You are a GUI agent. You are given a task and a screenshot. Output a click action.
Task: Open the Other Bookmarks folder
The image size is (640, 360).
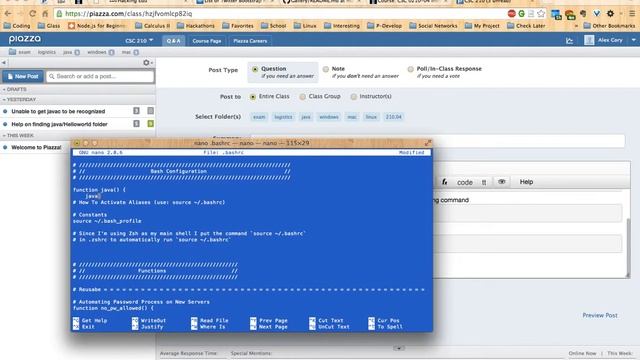point(609,26)
